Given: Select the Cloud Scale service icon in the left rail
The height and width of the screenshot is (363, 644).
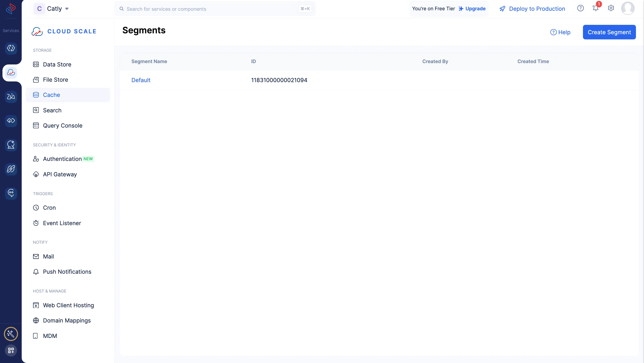Looking at the screenshot, I should 11,73.
